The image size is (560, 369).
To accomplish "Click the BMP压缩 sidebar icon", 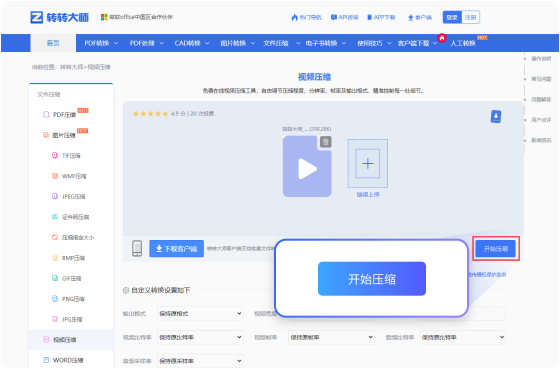I will 55,258.
